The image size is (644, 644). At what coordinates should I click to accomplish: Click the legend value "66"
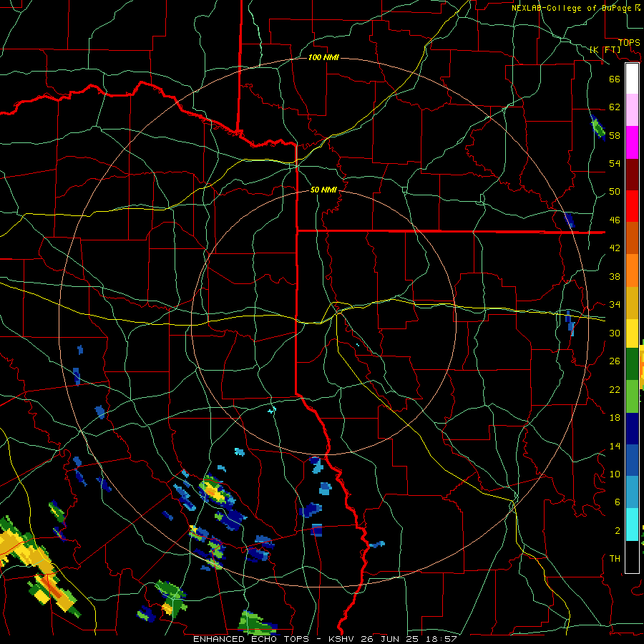point(615,79)
